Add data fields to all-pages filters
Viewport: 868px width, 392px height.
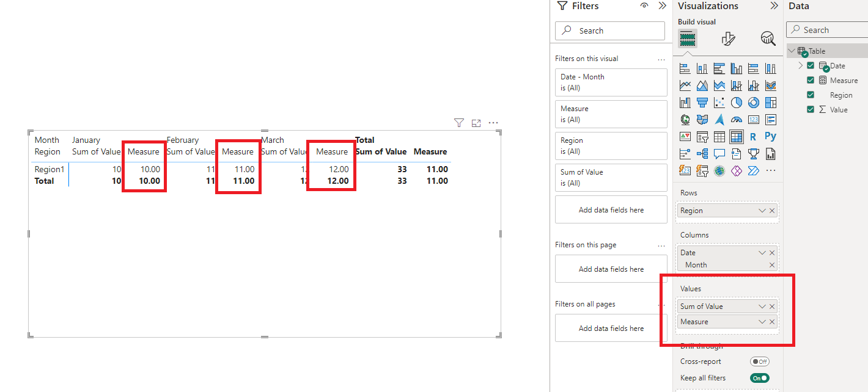pos(611,328)
